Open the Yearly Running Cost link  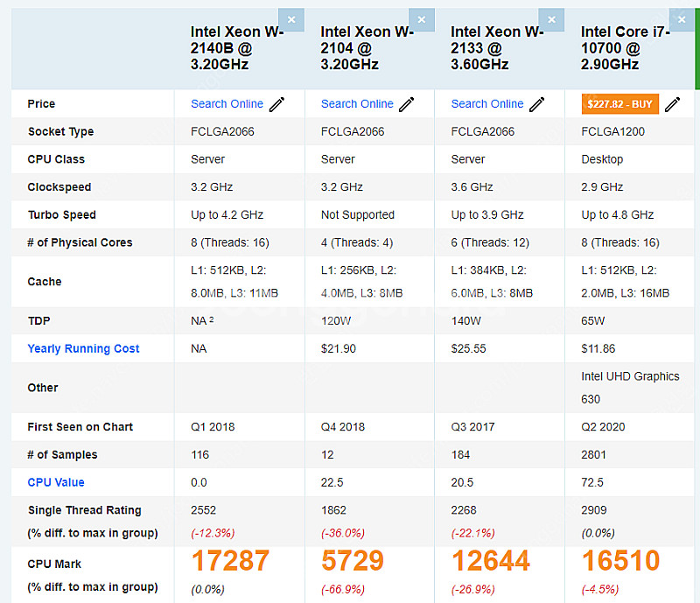pos(83,348)
